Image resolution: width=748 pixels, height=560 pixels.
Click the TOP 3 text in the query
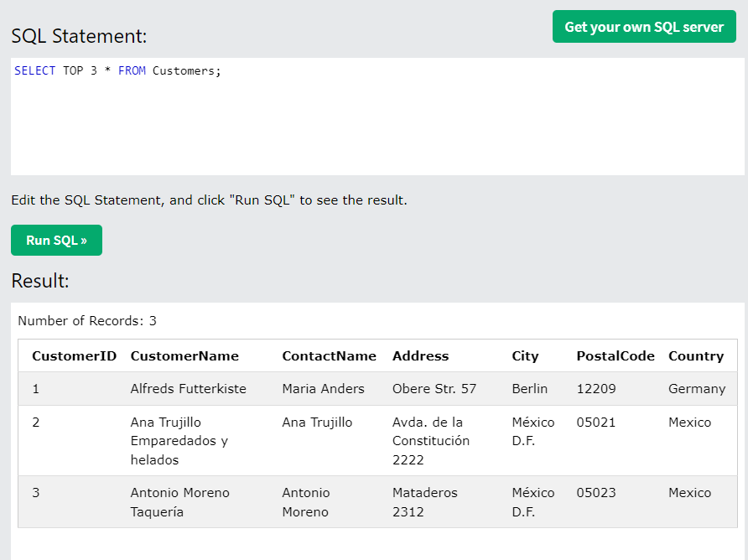pos(81,70)
